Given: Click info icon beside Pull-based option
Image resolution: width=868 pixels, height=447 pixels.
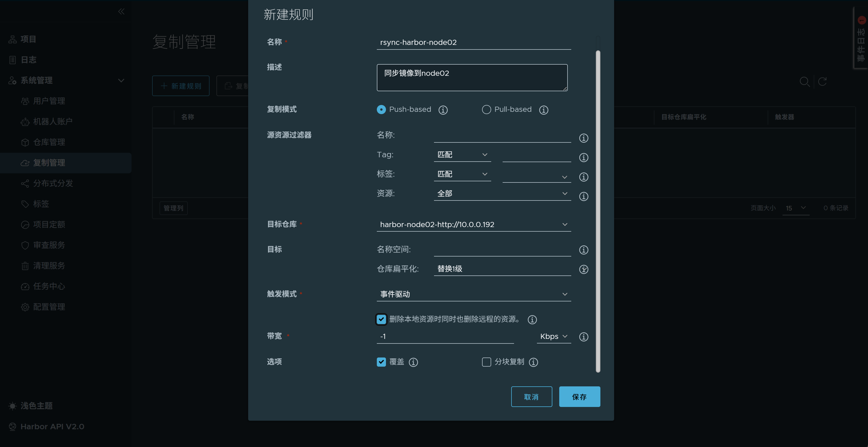Looking at the screenshot, I should click(x=543, y=110).
